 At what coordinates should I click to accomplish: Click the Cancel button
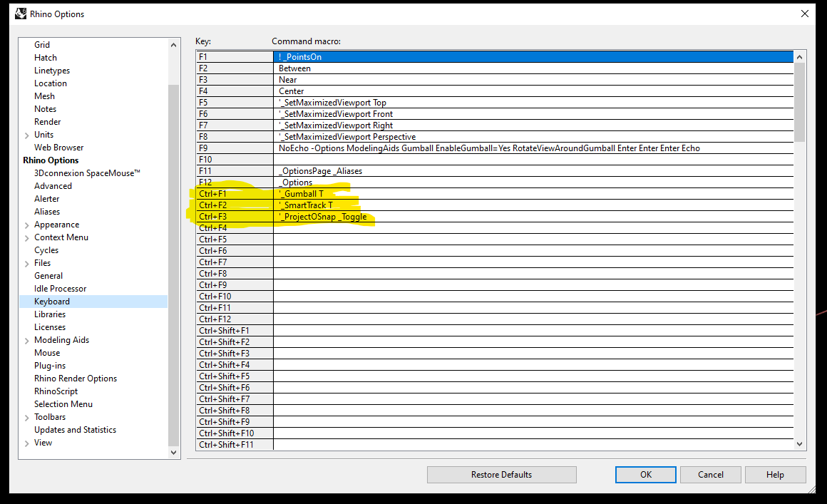(711, 475)
